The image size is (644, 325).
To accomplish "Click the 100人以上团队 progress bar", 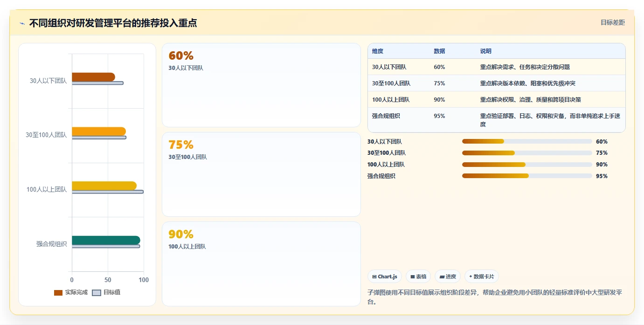I will coord(527,165).
